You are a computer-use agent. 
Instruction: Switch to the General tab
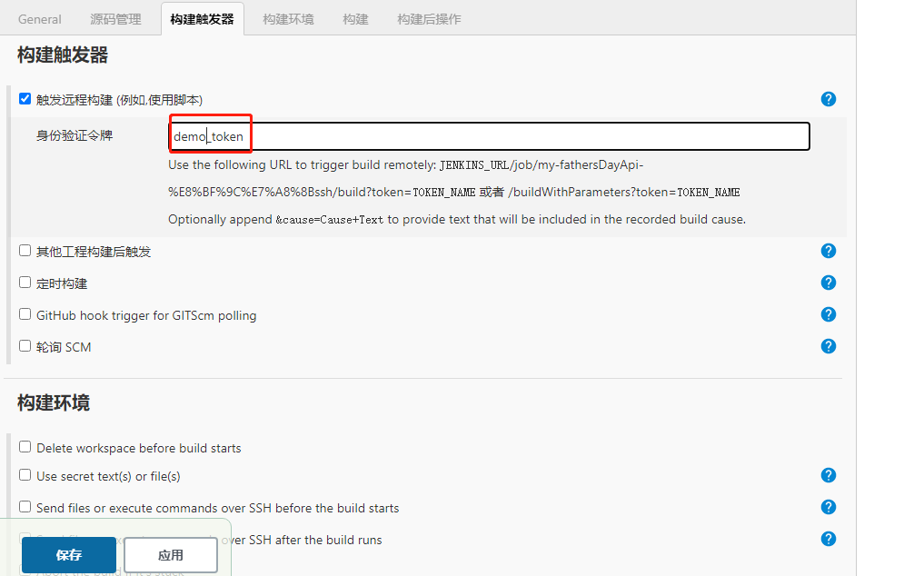pyautogui.click(x=40, y=19)
